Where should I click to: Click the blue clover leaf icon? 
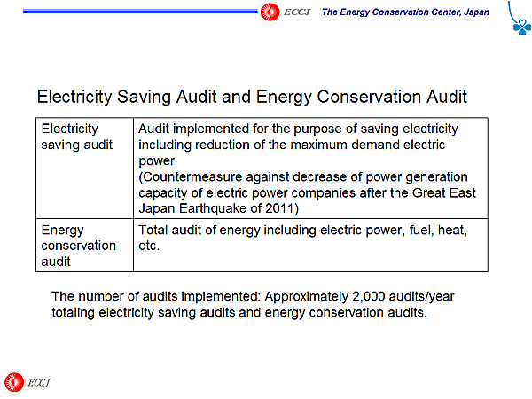(x=521, y=27)
